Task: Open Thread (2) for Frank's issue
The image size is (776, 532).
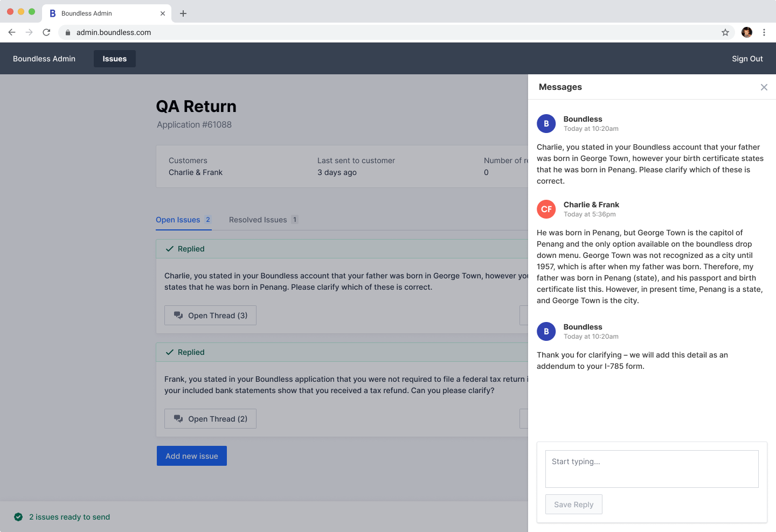Action: [210, 419]
